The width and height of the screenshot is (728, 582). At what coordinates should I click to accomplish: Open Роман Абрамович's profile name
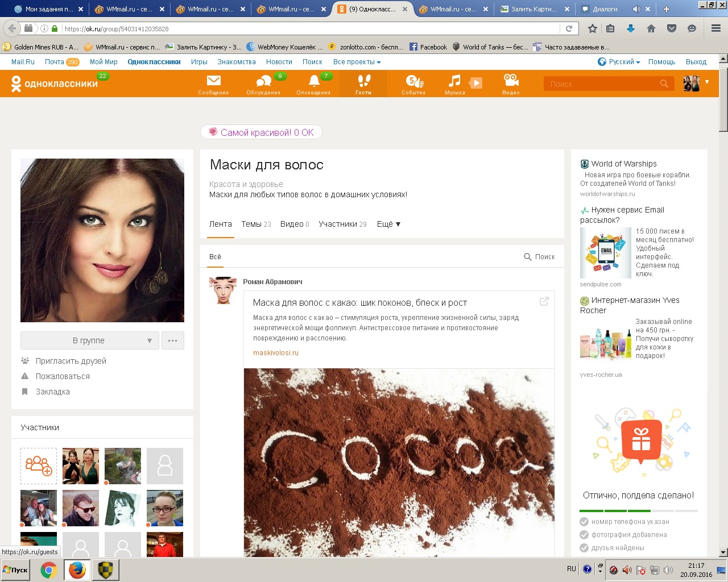(272, 282)
